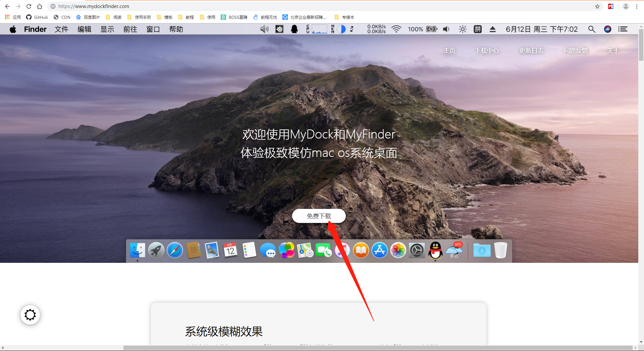This screenshot has width=644, height=351.
Task: Click the red browser extension icon
Action: pyautogui.click(x=611, y=6)
